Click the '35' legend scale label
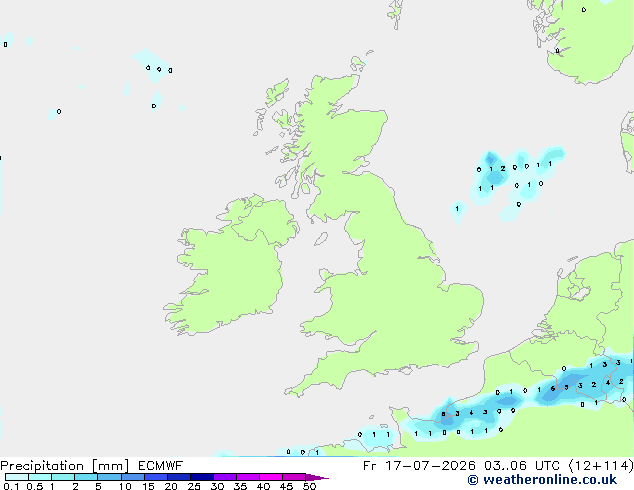This screenshot has width=634, height=490. [x=240, y=486]
